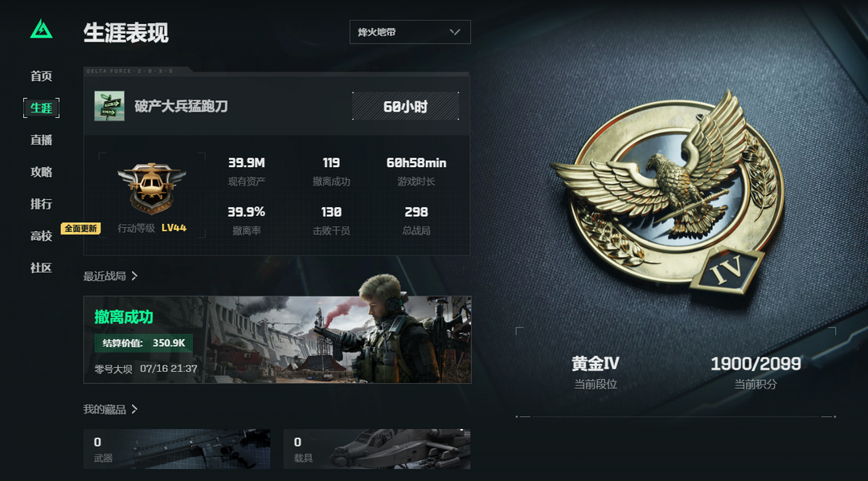Image resolution: width=868 pixels, height=481 pixels.
Task: Open the 烽火地带 mode dropdown
Action: [410, 32]
